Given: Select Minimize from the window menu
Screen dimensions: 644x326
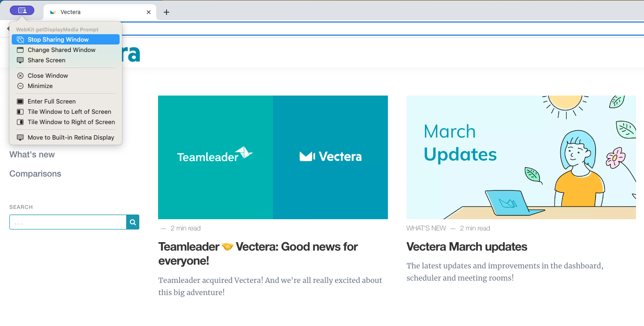Looking at the screenshot, I should [x=66, y=86].
